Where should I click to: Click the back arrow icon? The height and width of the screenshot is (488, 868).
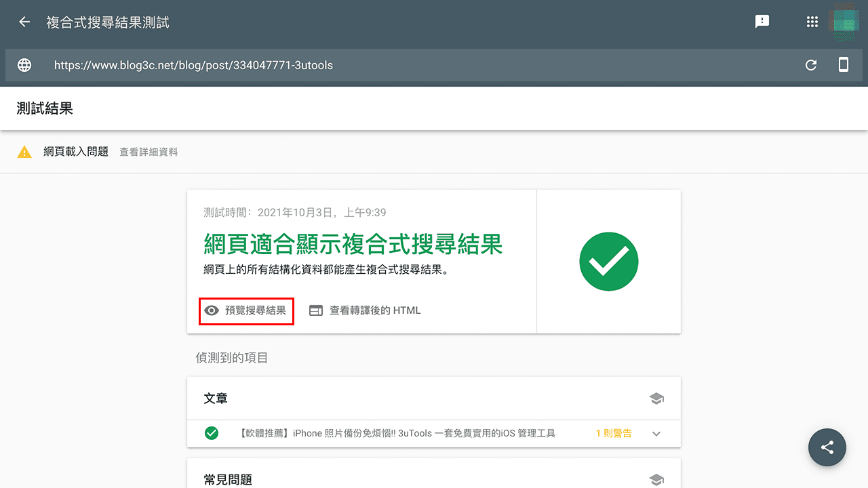tap(24, 21)
